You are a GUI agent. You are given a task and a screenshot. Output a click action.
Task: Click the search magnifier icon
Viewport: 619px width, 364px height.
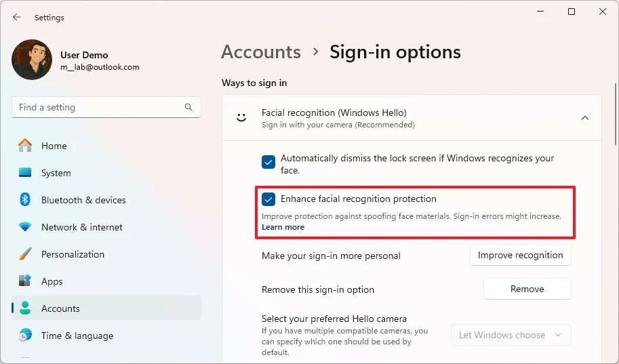coord(188,107)
